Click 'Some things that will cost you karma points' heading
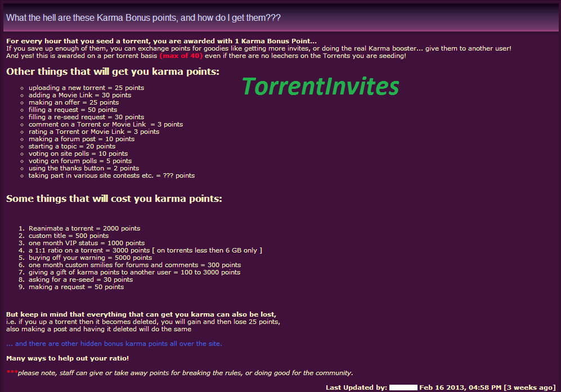This screenshot has height=392, width=561. 114,199
